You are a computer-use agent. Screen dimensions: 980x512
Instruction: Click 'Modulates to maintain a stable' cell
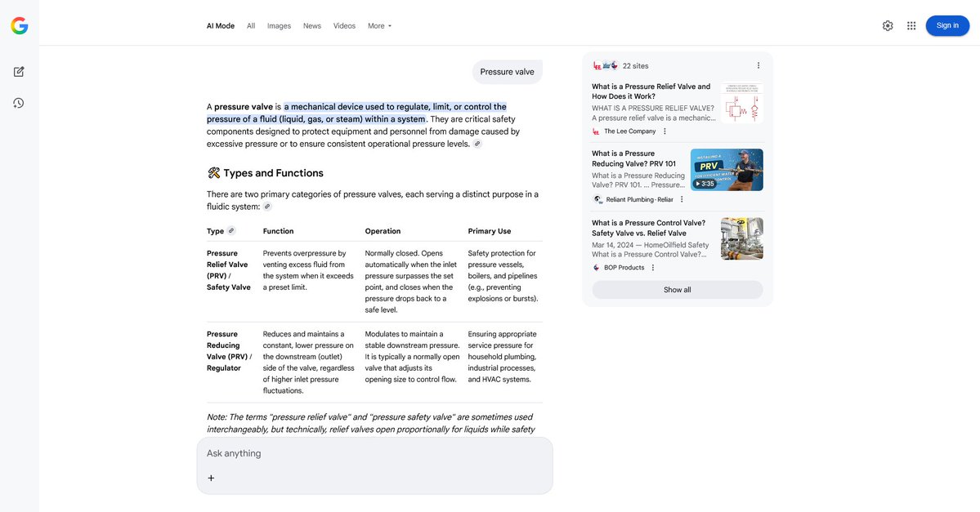coord(412,357)
